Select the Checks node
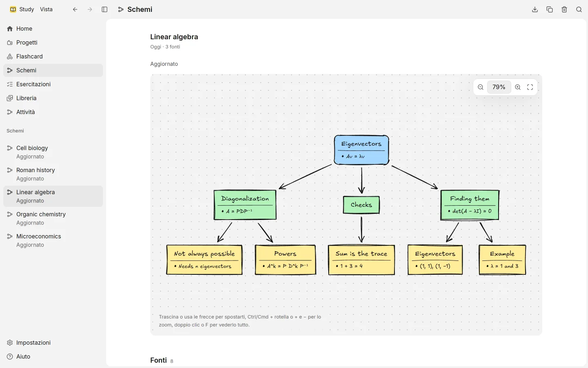 coord(361,205)
